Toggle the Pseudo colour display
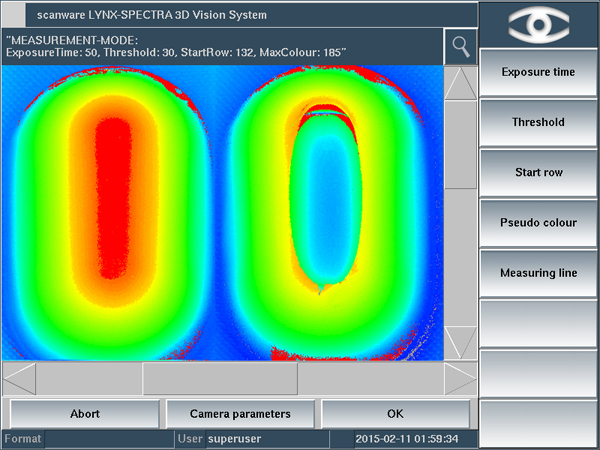Viewport: 600px width, 450px height. [538, 222]
